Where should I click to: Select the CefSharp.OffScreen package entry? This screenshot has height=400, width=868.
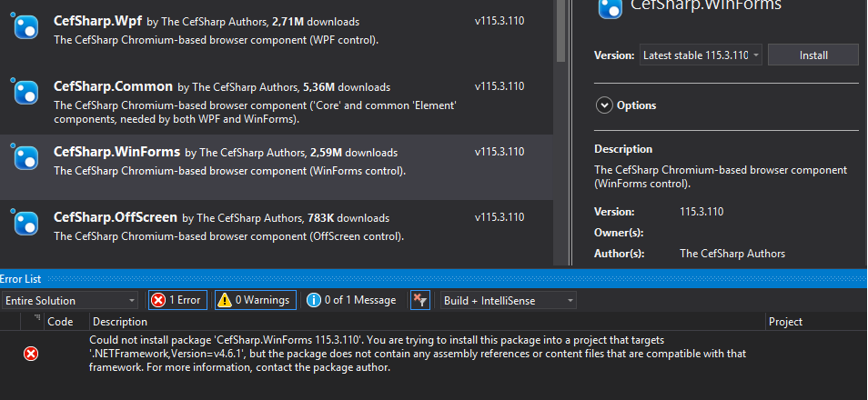[273, 225]
